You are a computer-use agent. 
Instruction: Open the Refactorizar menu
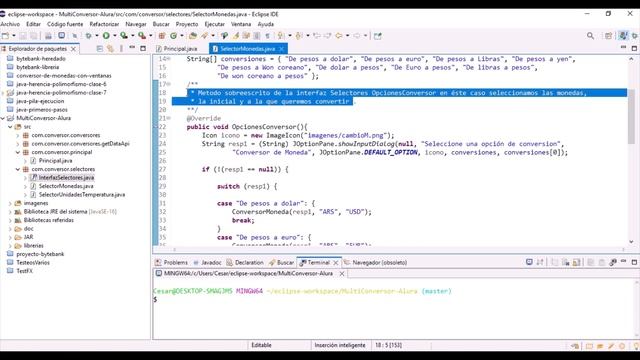click(104, 24)
